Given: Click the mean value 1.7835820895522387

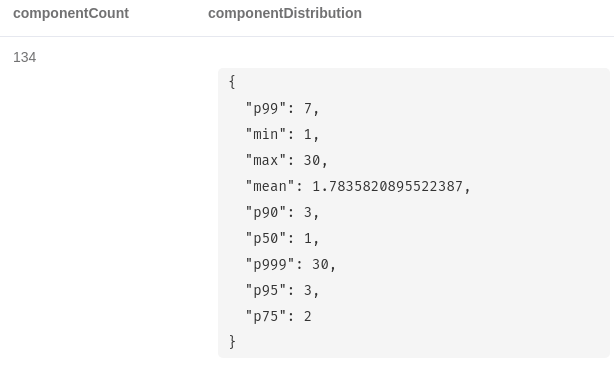Looking at the screenshot, I should tap(387, 186).
